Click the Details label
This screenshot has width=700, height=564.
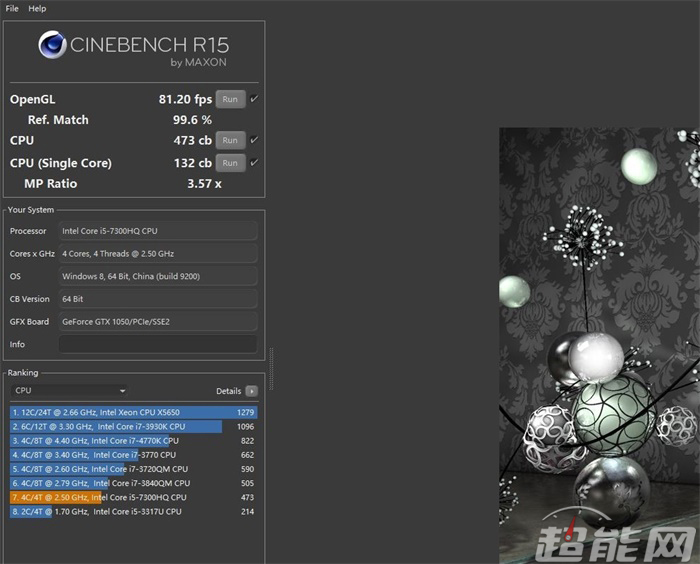point(229,391)
